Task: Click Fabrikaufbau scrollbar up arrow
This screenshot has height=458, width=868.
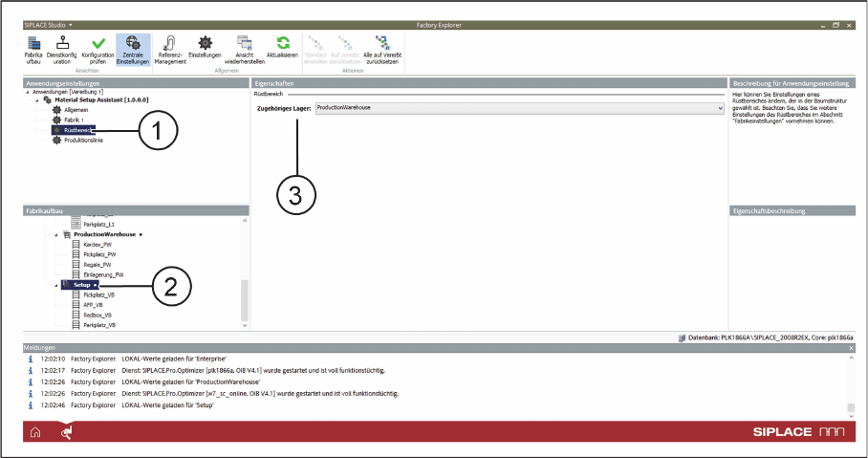Action: (246, 221)
